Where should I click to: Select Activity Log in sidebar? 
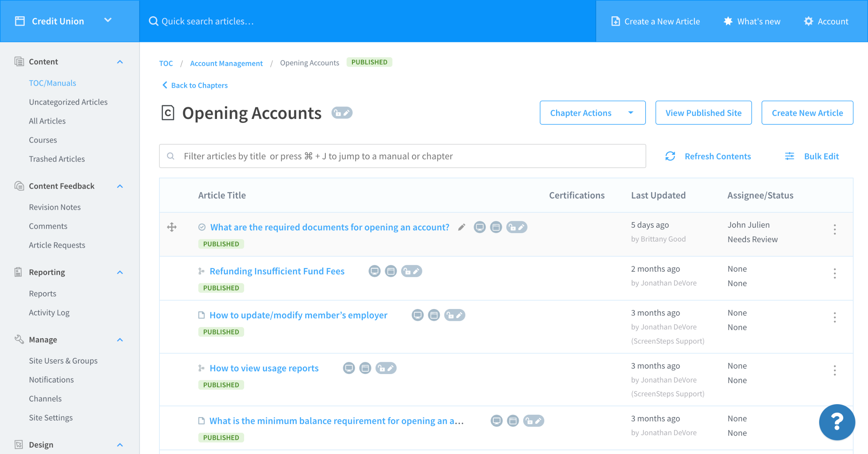tap(49, 312)
